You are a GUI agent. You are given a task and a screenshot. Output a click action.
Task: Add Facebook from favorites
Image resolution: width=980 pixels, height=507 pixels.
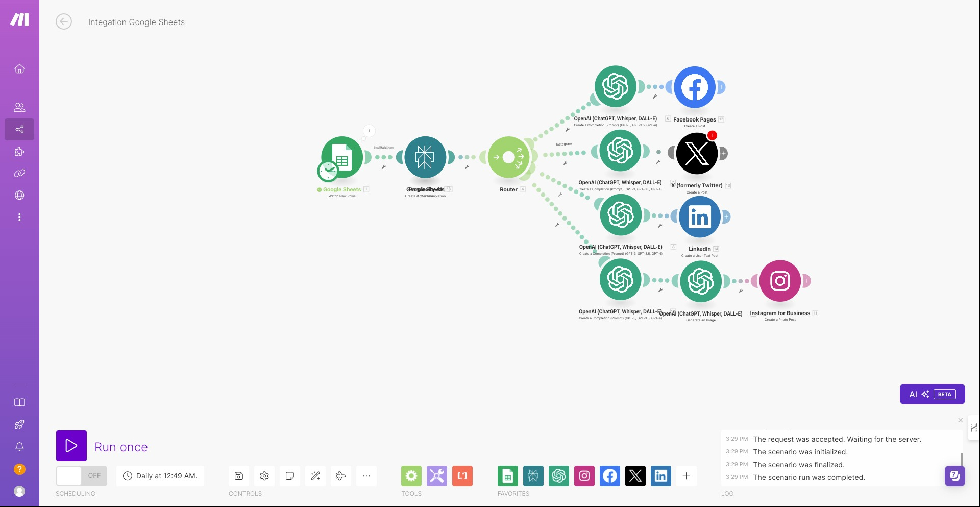tap(610, 476)
